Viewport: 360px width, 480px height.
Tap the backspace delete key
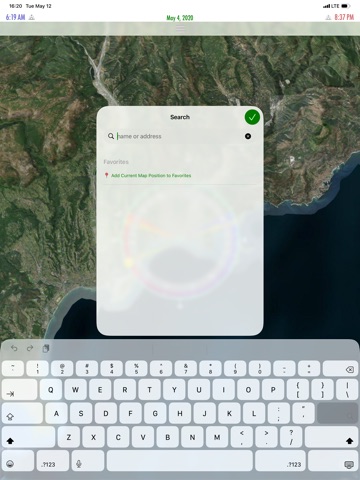tap(340, 369)
